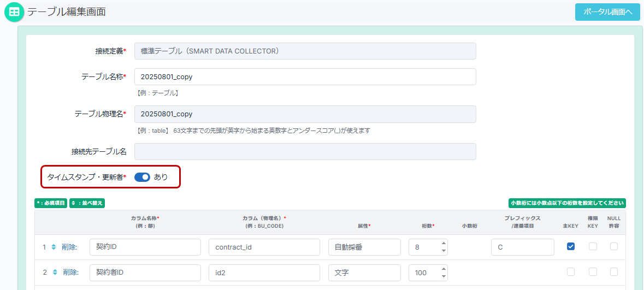Click the ポータル画面へ button

coord(607,12)
